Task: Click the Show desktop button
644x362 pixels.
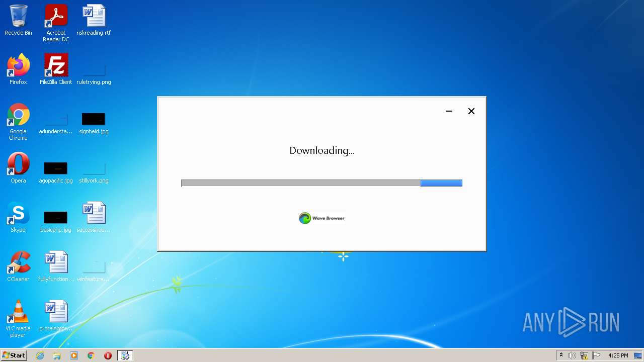Action: 639,355
